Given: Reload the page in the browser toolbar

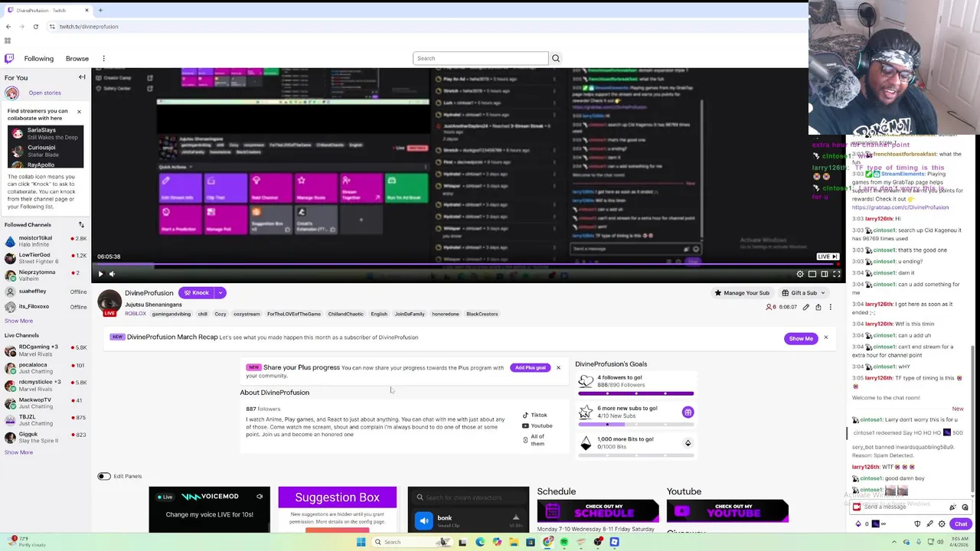Looking at the screenshot, I should point(35,26).
